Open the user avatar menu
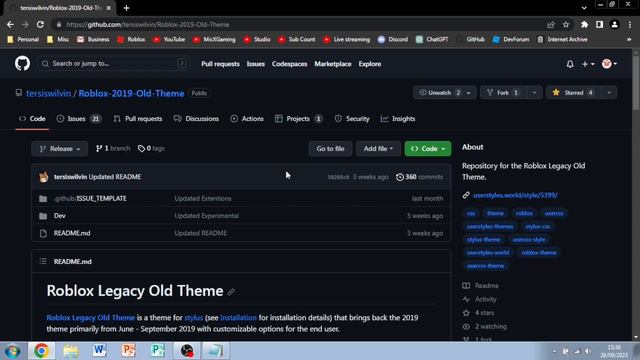Viewport: 640px width, 360px height. click(x=609, y=64)
